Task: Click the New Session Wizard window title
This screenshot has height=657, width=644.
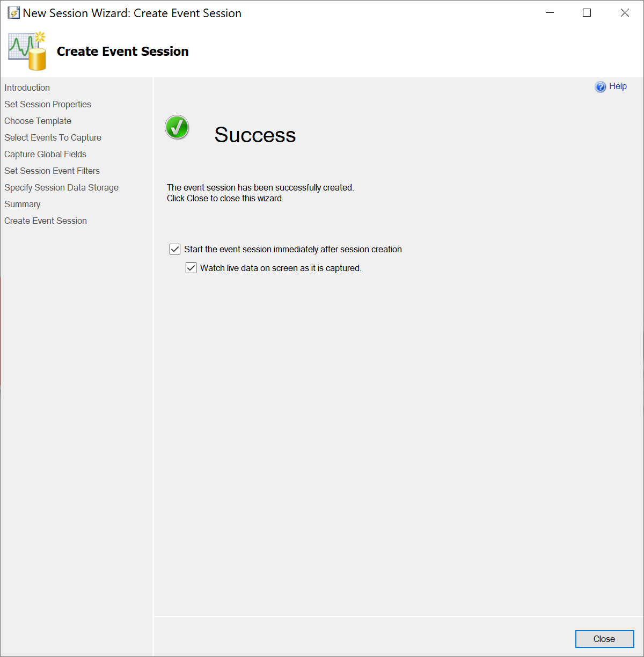Action: (x=132, y=13)
